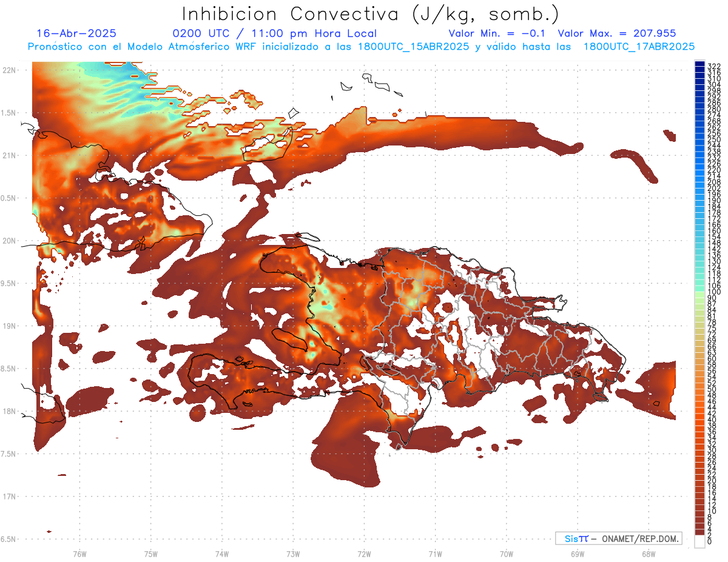Click the '160' colorbar label
This screenshot has width=728, height=562.
pos(713,231)
